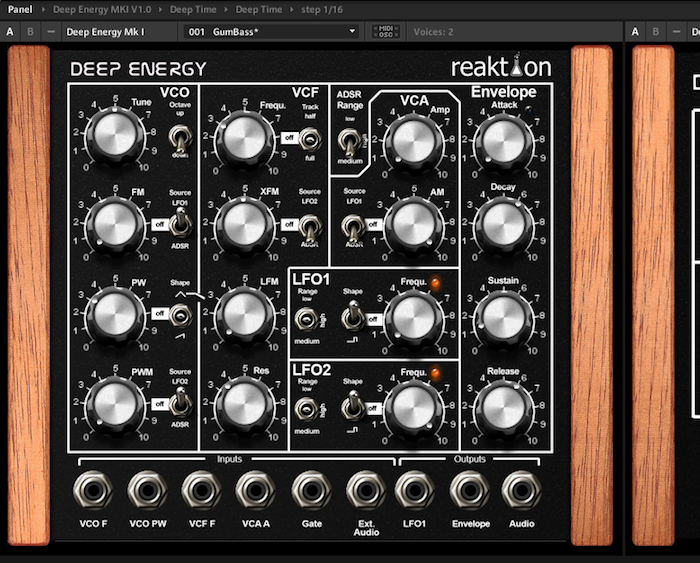Click the Envelope output jack

pos(470,490)
